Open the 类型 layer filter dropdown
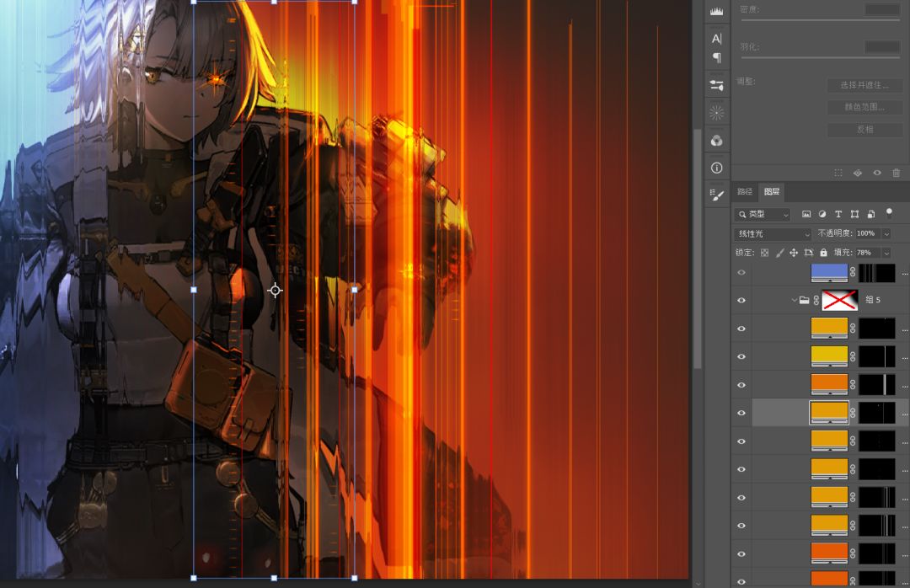 tap(763, 215)
